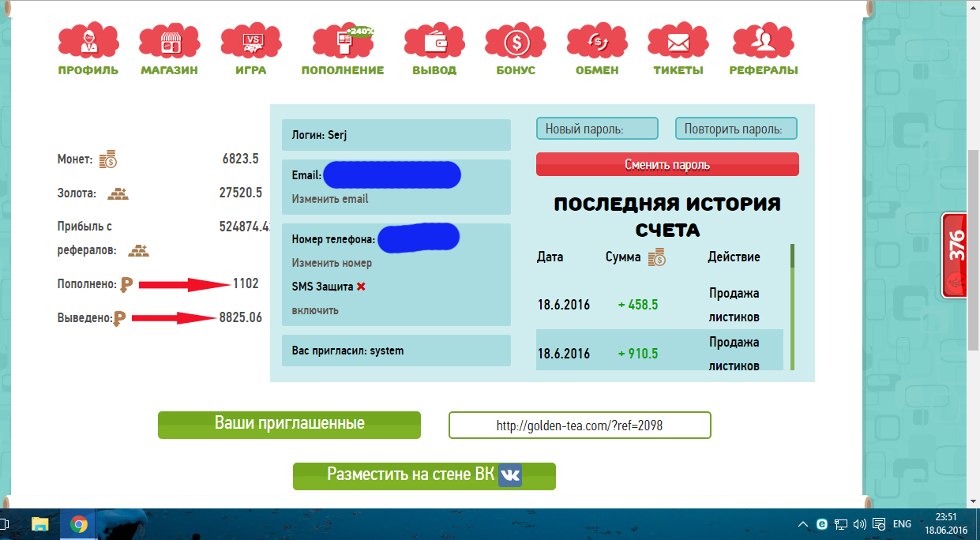Image resolution: width=980 pixels, height=540 pixels.
Task: Open the Тикеты envelope icon
Action: (678, 41)
